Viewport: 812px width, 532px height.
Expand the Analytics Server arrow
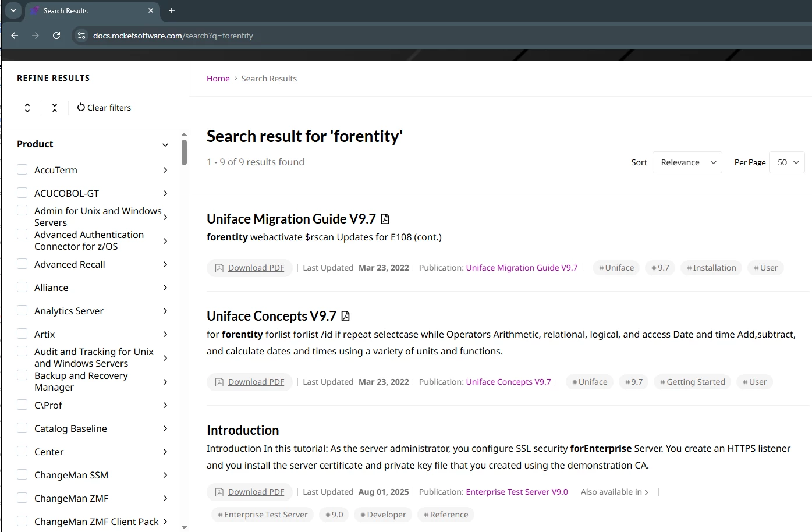(x=165, y=311)
